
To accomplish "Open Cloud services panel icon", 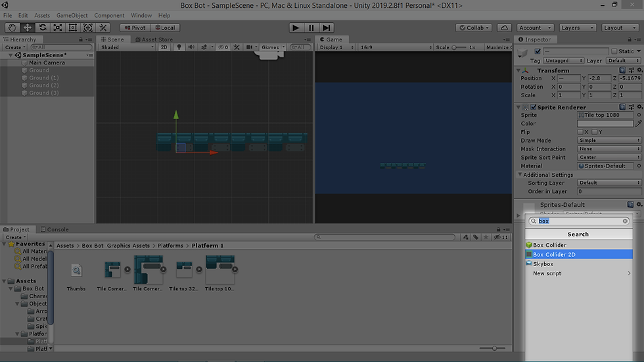I will pos(505,28).
